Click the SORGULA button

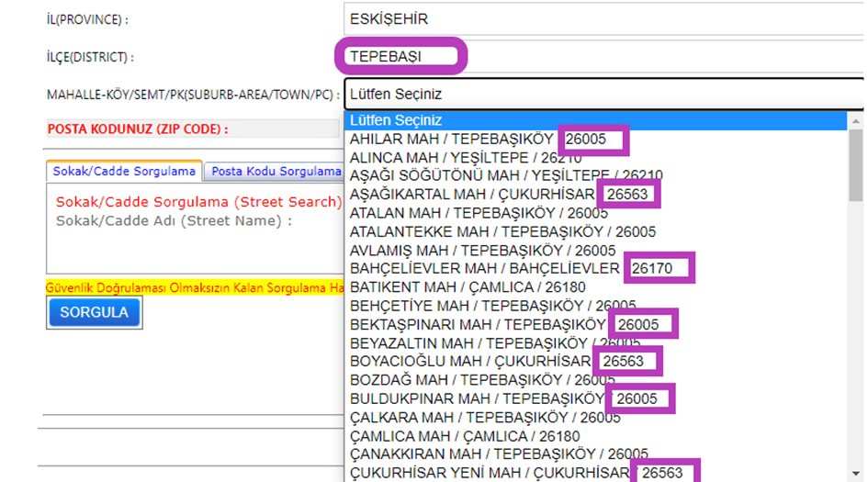click(x=94, y=312)
